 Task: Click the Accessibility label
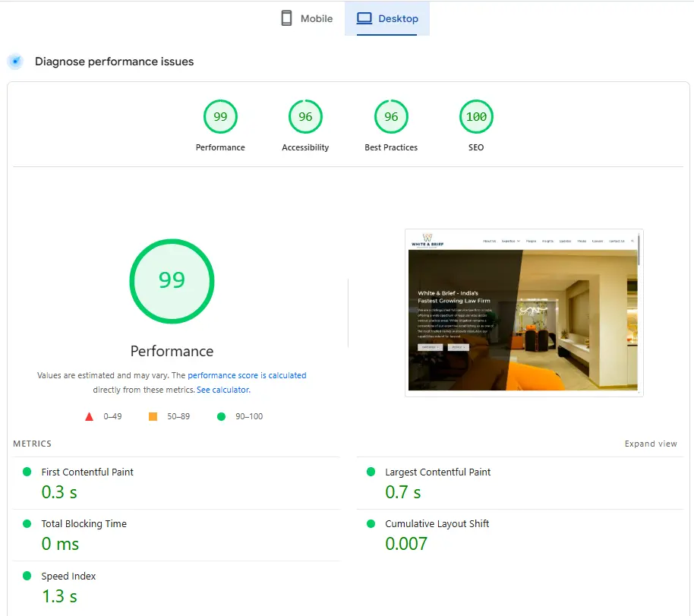(305, 147)
